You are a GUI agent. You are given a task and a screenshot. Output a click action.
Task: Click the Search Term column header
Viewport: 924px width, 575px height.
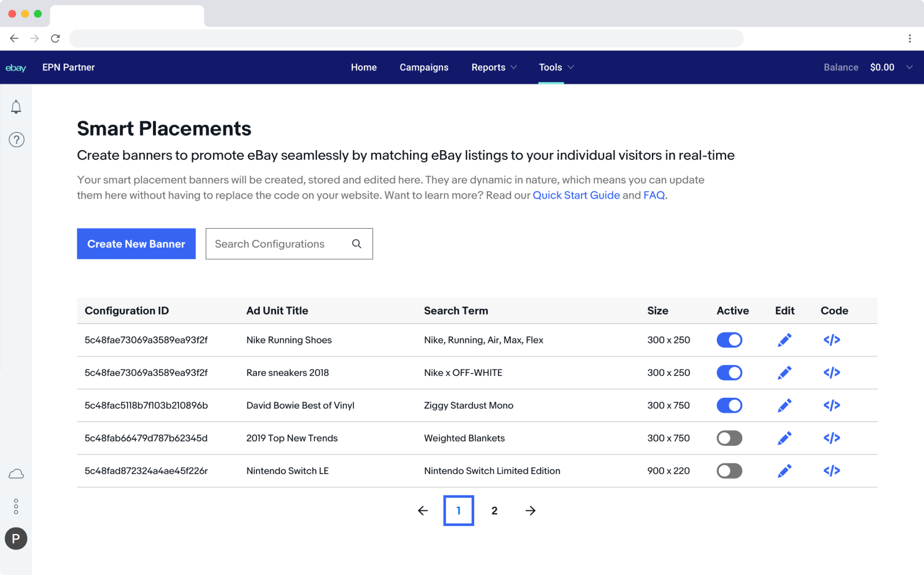coord(456,311)
